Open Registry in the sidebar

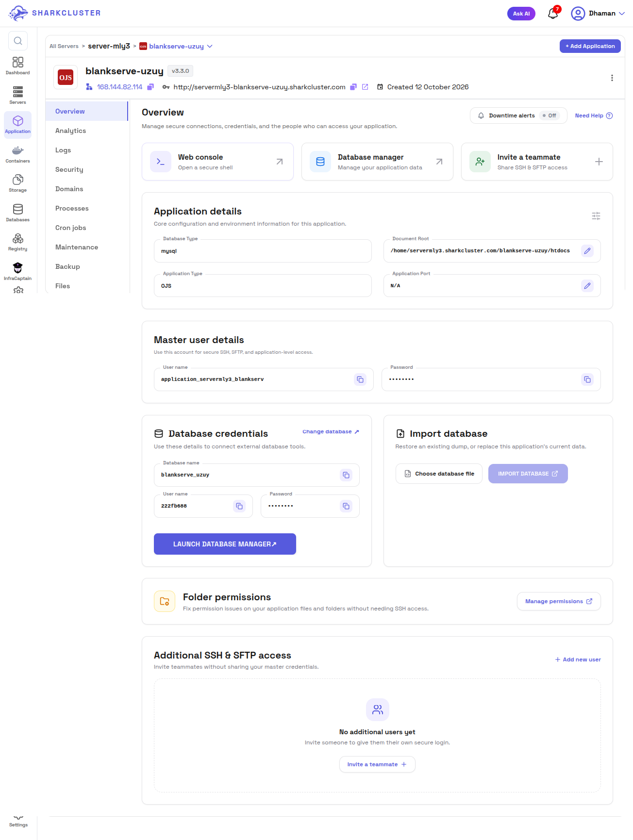[x=18, y=242]
